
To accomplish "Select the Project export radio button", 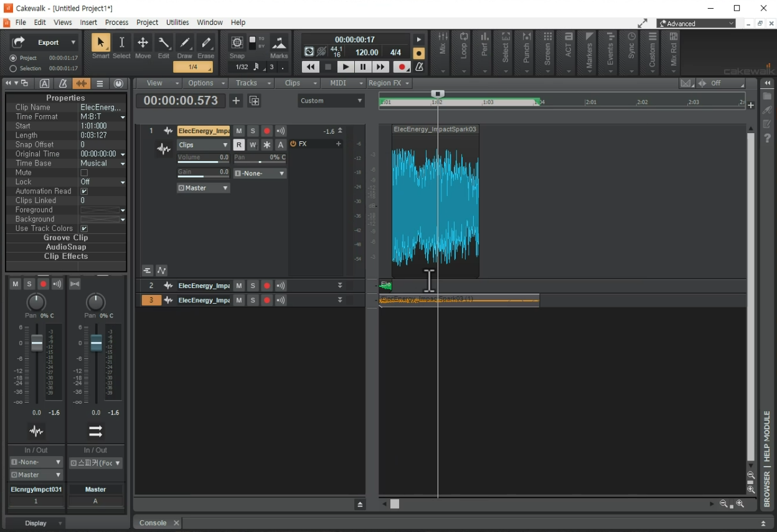I will coord(12,58).
